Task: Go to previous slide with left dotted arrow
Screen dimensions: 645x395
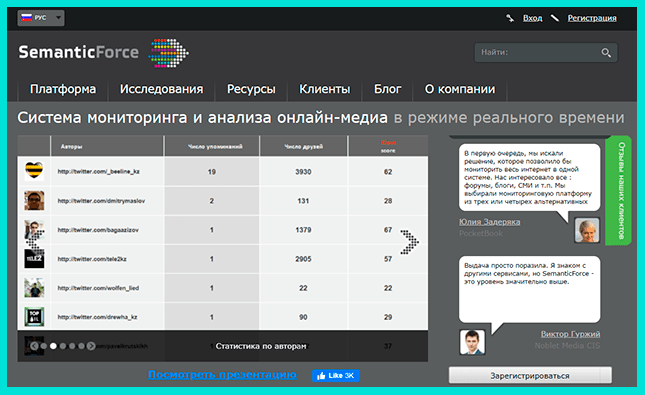Action: point(35,242)
